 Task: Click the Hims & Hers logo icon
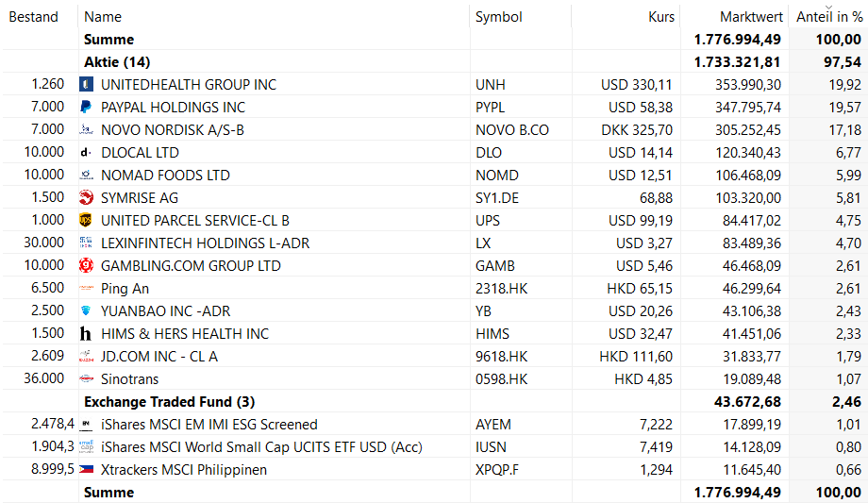(x=86, y=334)
